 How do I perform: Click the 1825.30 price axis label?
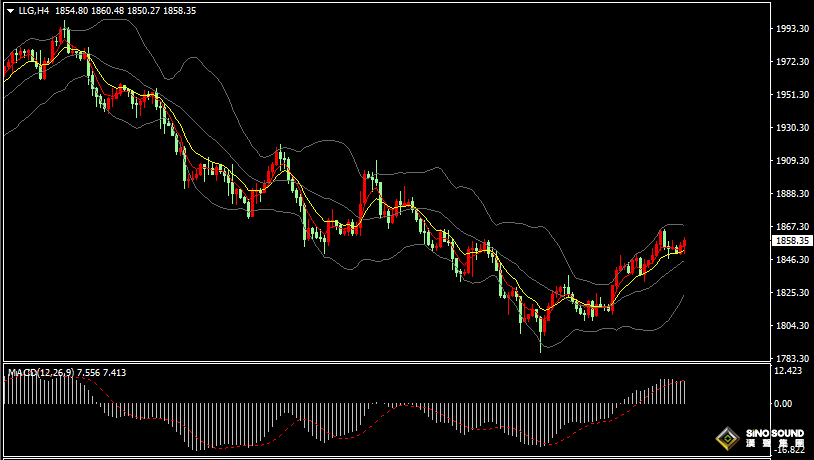click(791, 292)
